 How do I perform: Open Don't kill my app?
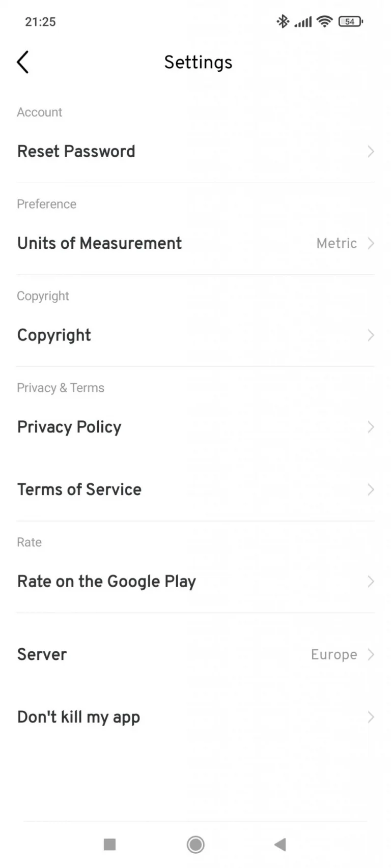pyautogui.click(x=195, y=717)
